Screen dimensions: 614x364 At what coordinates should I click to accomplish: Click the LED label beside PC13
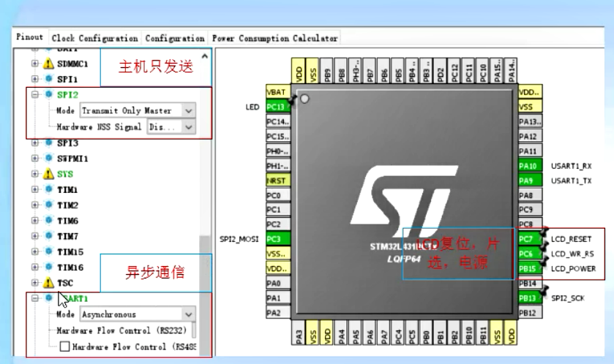point(252,107)
